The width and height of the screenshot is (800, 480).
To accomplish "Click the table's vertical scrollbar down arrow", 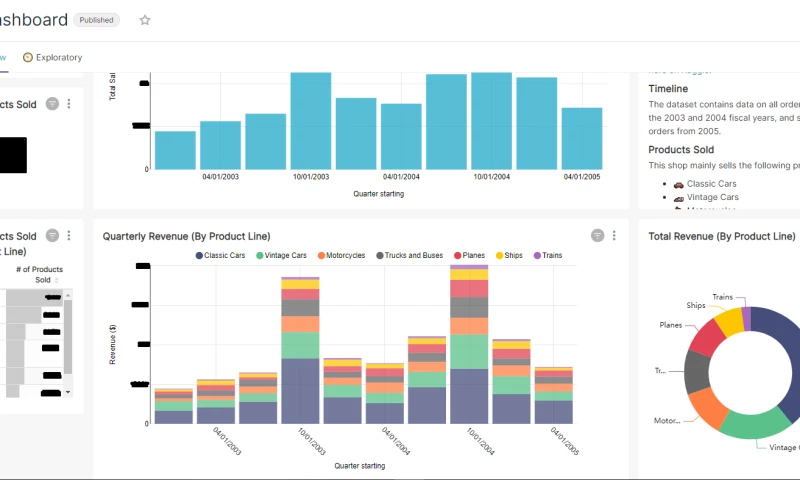I will point(68,392).
